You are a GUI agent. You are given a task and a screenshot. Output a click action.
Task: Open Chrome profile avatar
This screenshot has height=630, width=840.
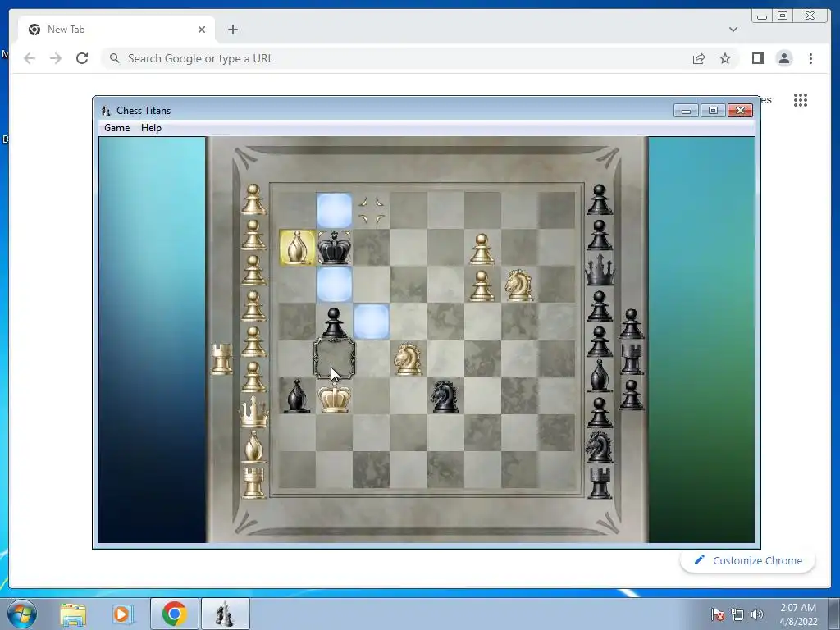(x=784, y=58)
